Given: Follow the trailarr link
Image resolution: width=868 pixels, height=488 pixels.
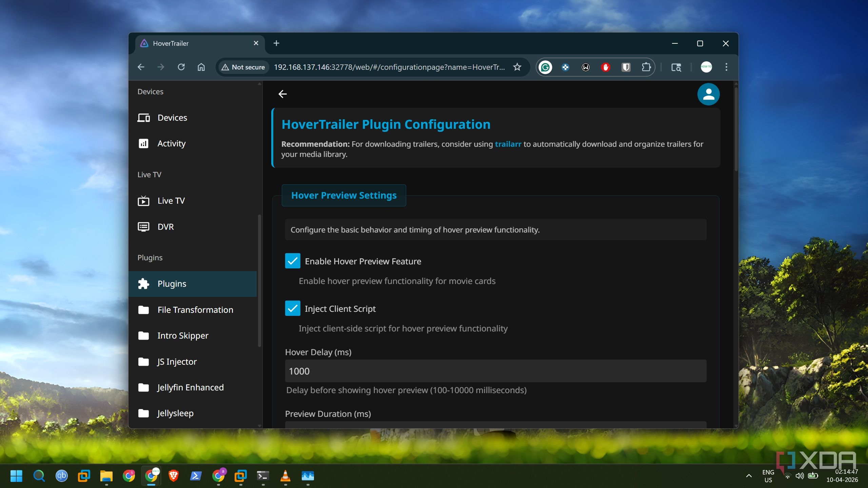Looking at the screenshot, I should pyautogui.click(x=508, y=144).
